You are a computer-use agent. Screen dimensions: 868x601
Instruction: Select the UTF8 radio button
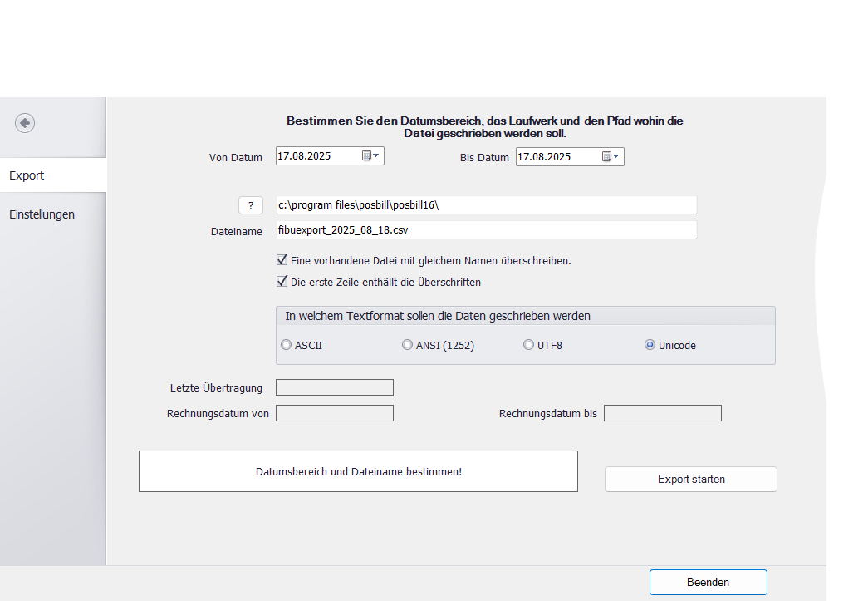click(528, 345)
